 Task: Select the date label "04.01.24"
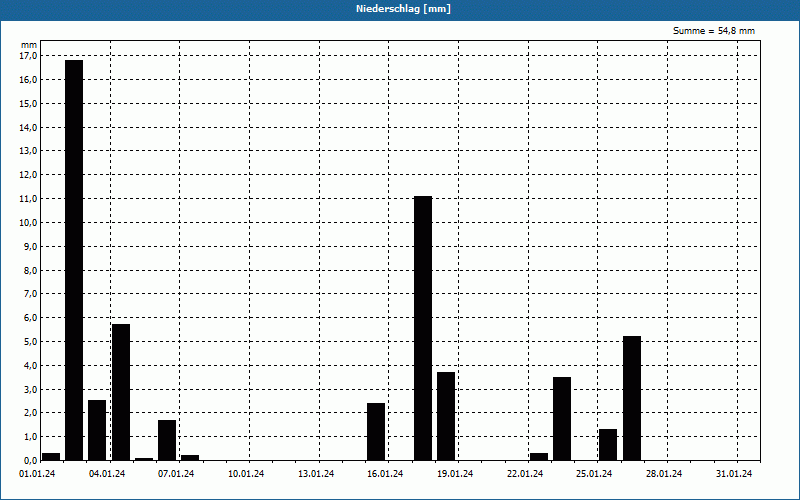tap(107, 474)
